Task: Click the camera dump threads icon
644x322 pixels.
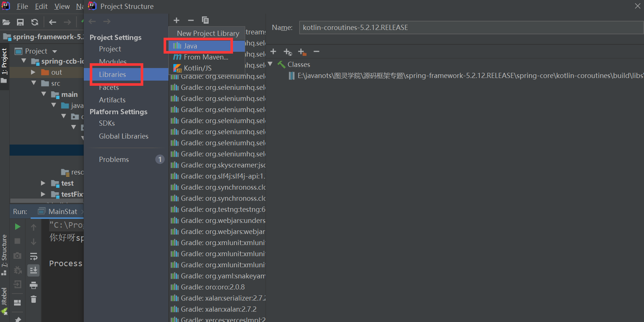Action: click(x=17, y=255)
